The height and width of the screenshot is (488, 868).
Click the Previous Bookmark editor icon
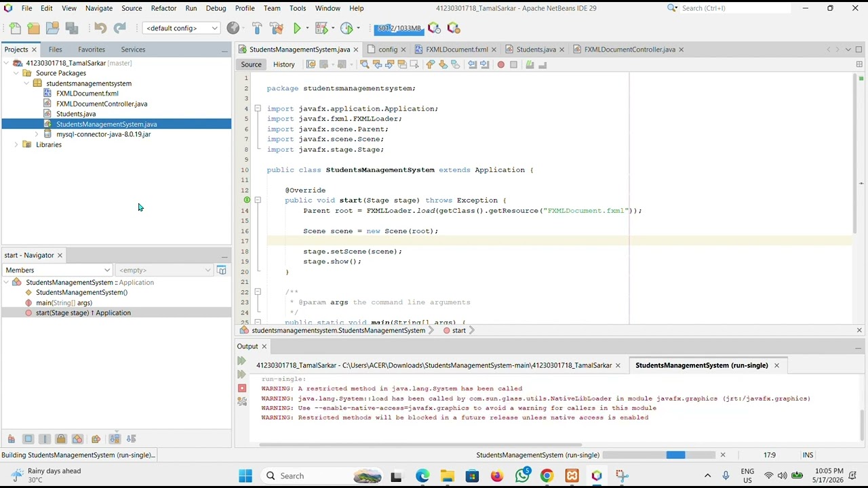click(430, 64)
